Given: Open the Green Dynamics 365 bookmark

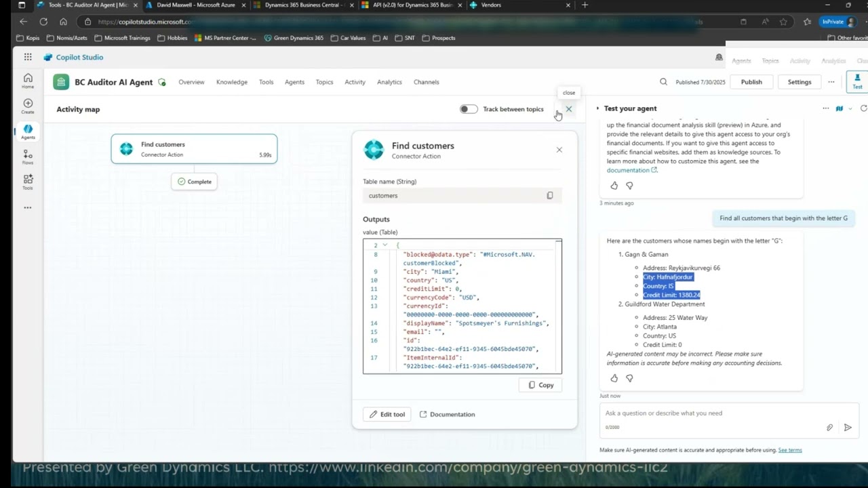Looking at the screenshot, I should tap(294, 38).
